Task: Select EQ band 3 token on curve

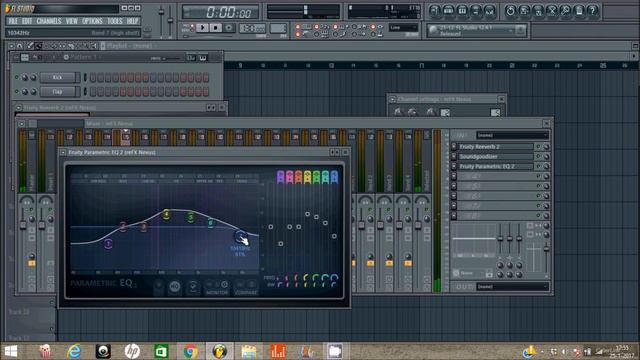Action: click(x=143, y=227)
